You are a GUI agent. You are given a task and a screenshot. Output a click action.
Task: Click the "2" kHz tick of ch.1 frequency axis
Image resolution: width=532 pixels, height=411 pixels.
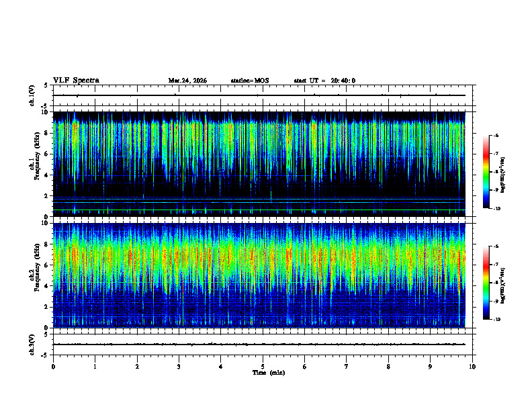[x=47, y=195]
